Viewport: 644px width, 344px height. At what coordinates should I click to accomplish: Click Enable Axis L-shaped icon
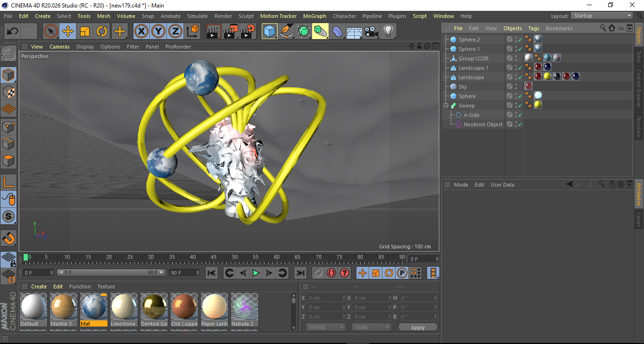(8, 182)
